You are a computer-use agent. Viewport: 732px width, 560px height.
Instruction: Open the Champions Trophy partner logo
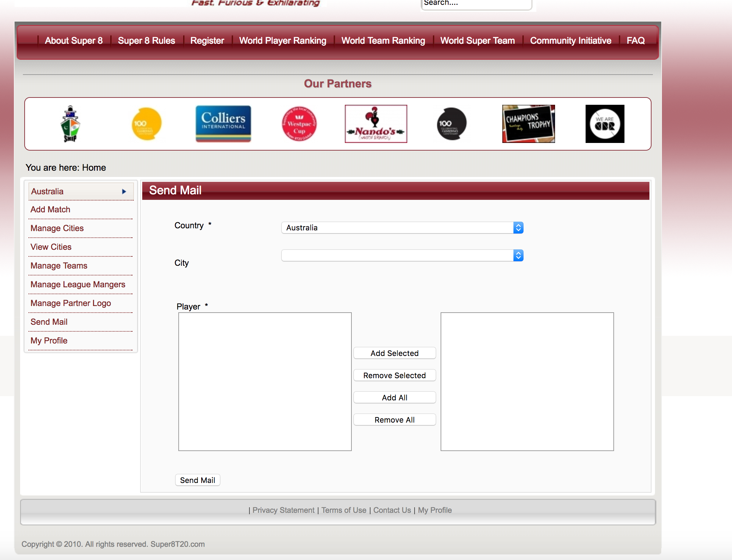(528, 124)
